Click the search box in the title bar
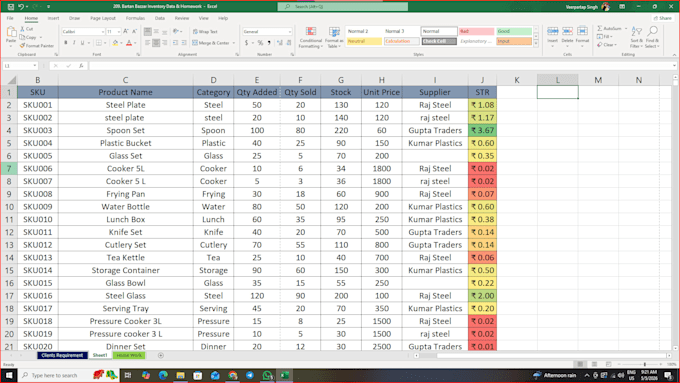Viewport: 680px width, 383px height. coord(343,7)
